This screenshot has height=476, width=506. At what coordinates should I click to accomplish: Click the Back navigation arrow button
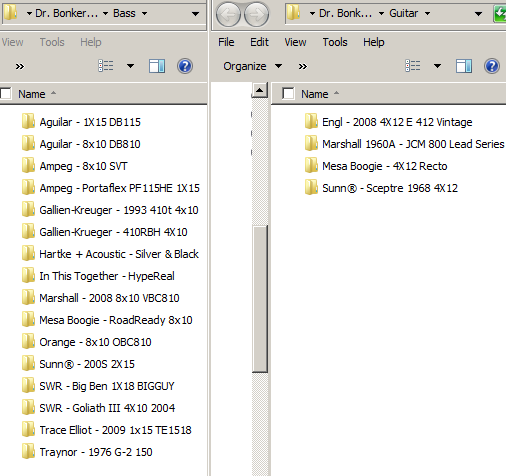point(228,14)
